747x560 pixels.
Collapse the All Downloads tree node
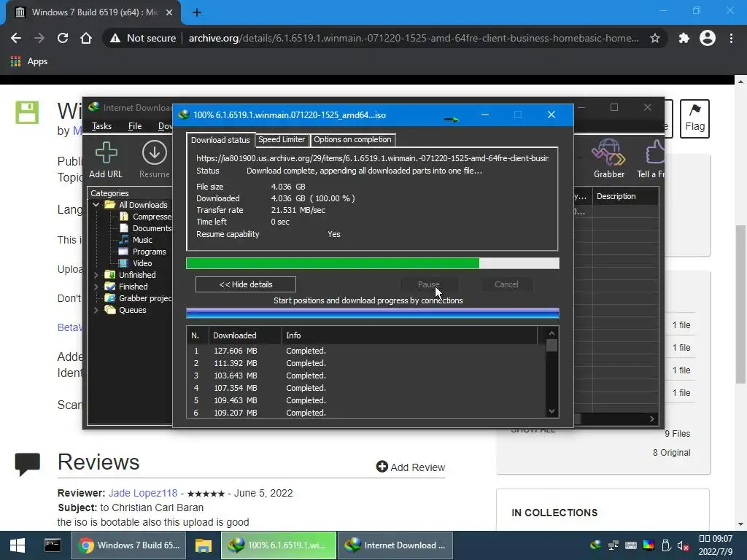click(x=96, y=205)
